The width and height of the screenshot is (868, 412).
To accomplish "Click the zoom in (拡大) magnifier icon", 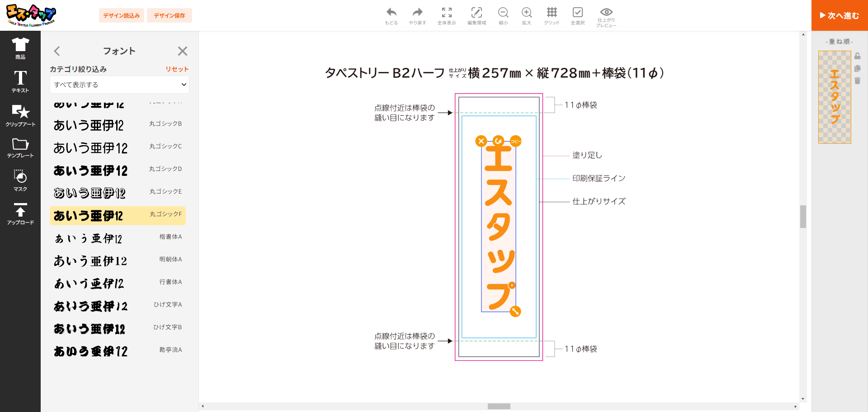I will tap(527, 13).
